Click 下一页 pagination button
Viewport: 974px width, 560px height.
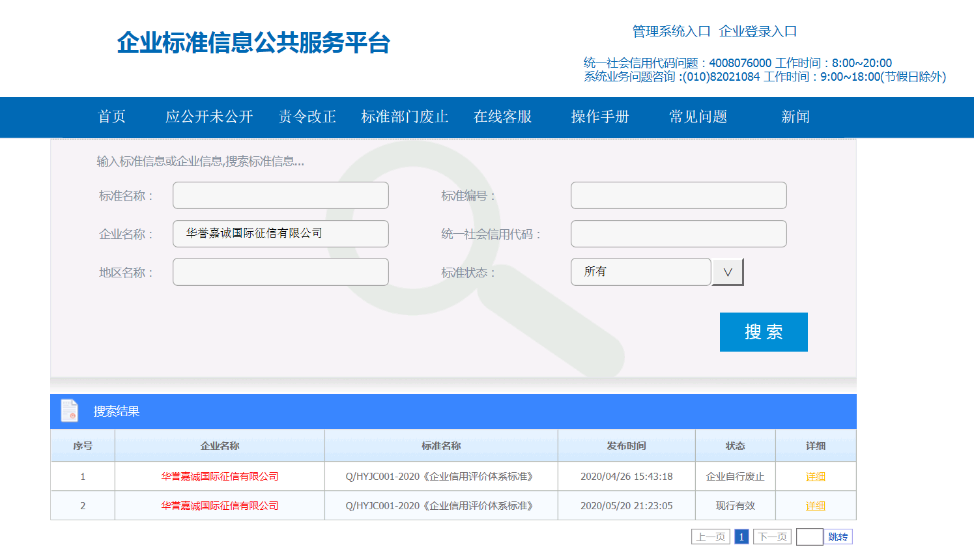point(772,537)
